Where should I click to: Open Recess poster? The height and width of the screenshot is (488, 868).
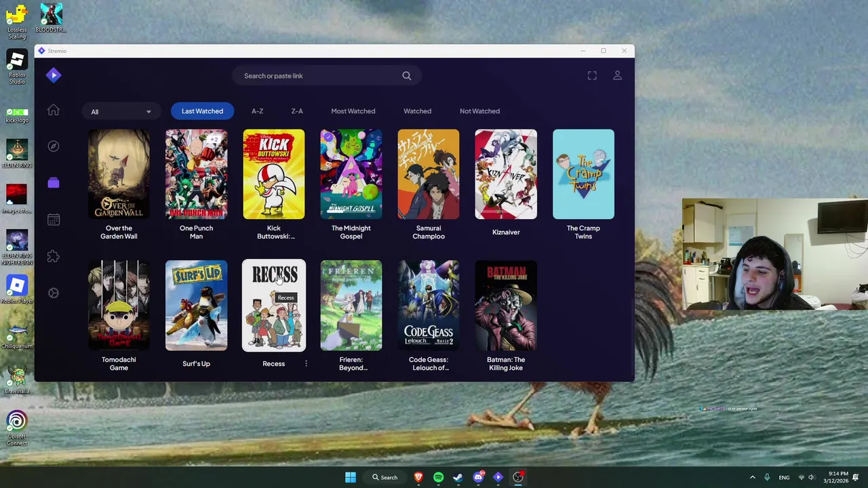(x=274, y=306)
